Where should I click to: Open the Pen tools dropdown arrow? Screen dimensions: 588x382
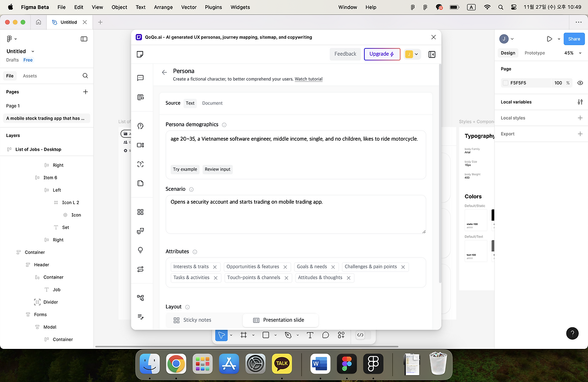[x=297, y=335]
